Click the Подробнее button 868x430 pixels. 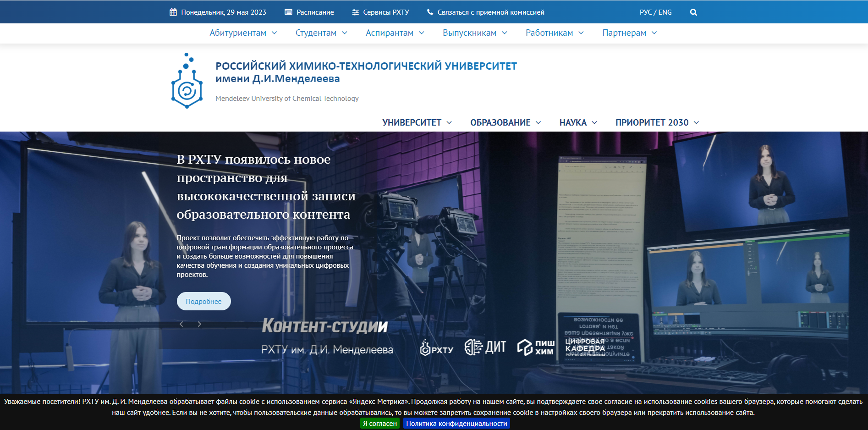204,301
